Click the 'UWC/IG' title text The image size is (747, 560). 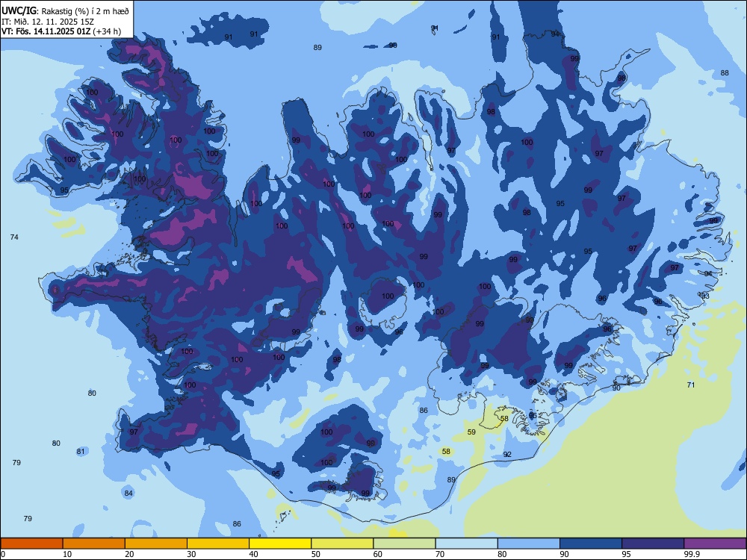(18, 10)
